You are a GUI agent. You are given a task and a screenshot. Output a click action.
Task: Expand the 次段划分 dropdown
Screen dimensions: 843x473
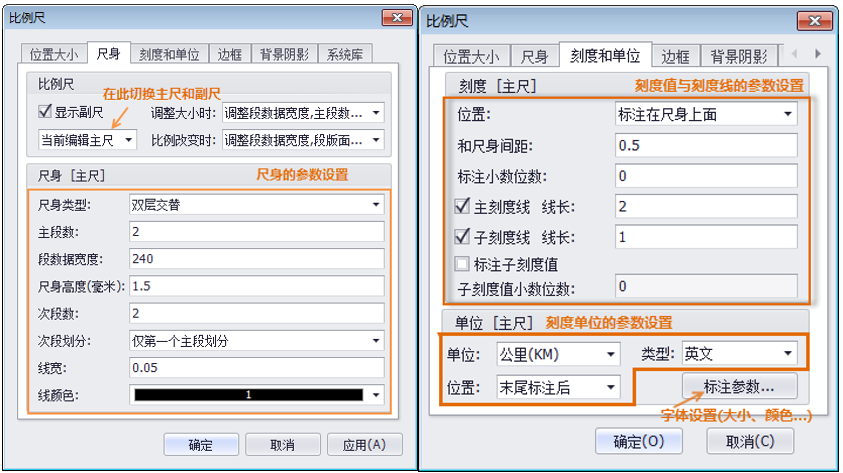256,340
